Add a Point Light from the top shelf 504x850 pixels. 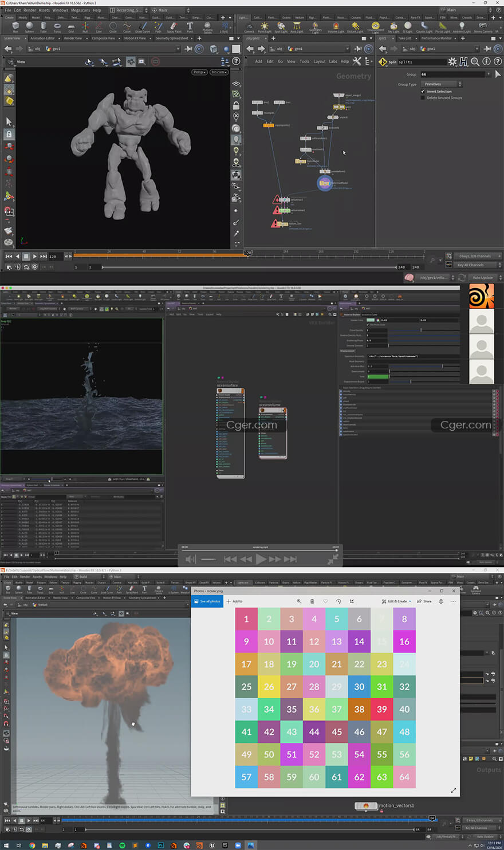[265, 27]
